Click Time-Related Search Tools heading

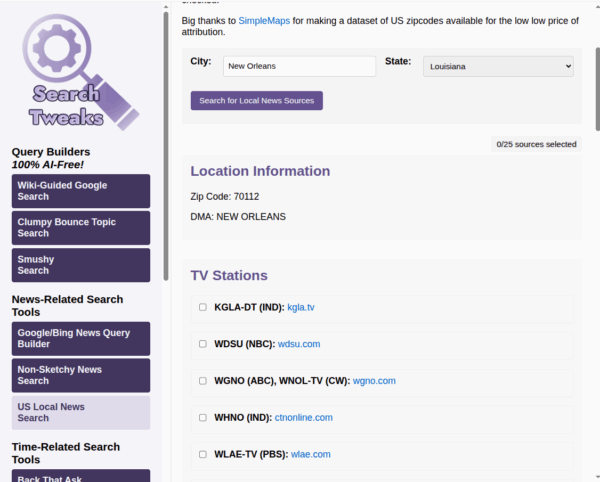pyautogui.click(x=66, y=453)
